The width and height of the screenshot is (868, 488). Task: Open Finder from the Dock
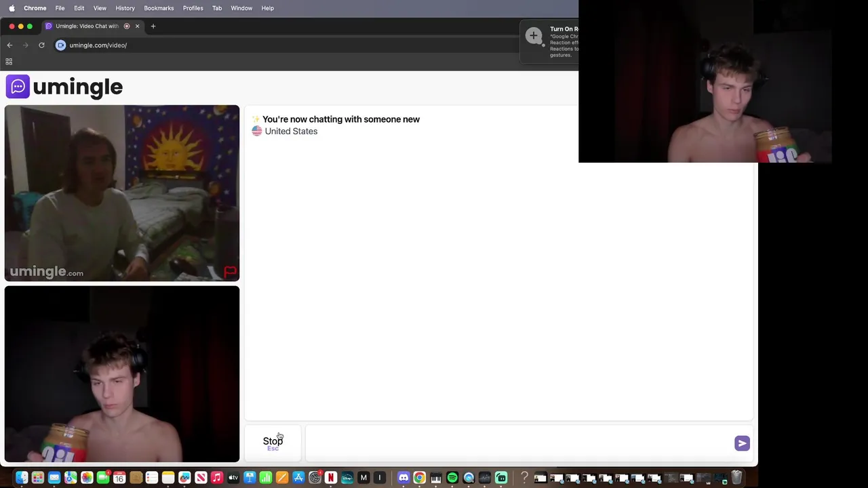point(22,478)
